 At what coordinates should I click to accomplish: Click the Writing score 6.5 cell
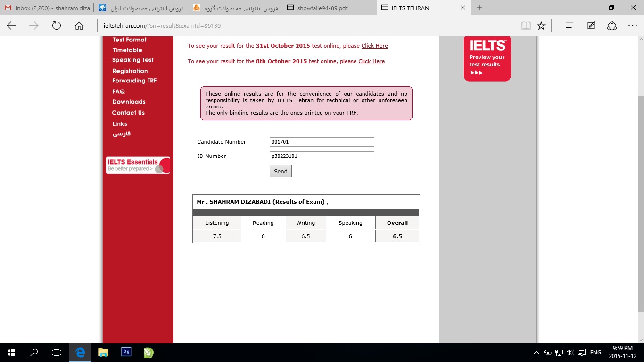pos(305,236)
